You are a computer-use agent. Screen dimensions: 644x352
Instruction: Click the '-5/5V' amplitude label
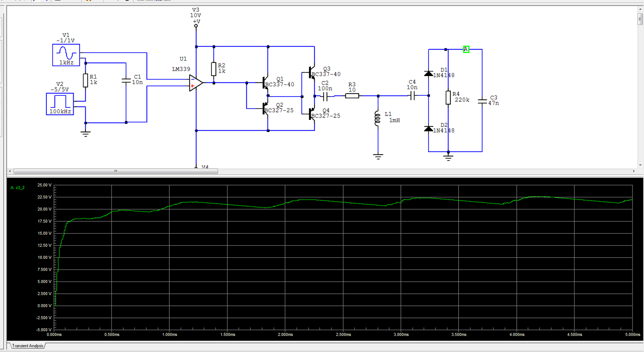[59, 89]
